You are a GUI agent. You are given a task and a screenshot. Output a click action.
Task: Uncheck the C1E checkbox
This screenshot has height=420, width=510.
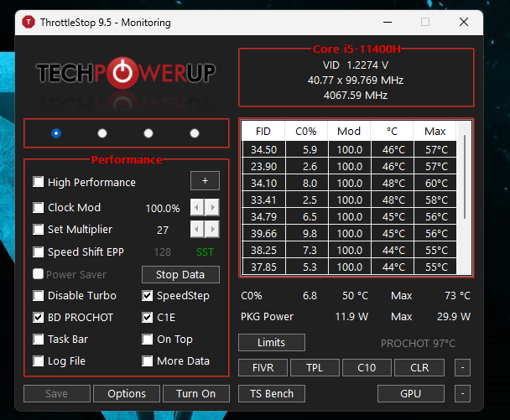(147, 317)
